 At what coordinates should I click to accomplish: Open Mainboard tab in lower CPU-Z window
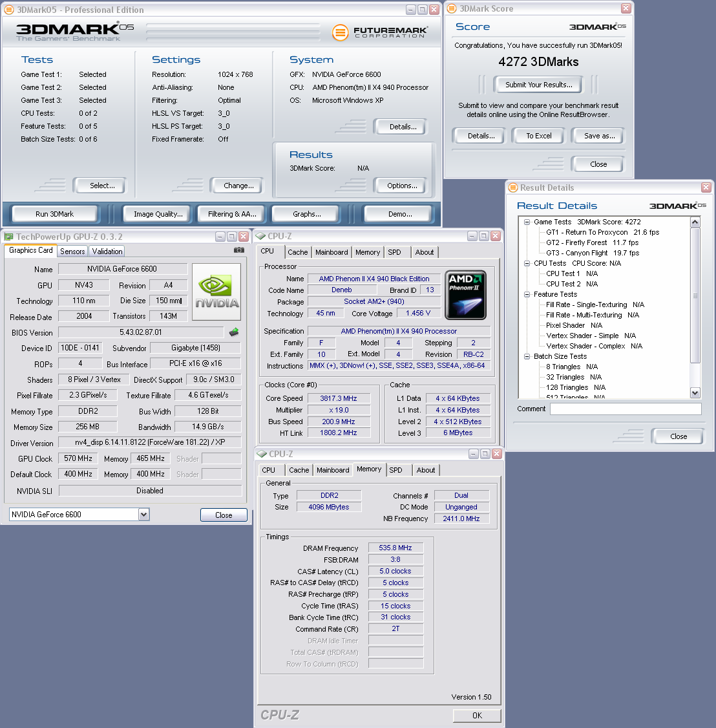333,470
